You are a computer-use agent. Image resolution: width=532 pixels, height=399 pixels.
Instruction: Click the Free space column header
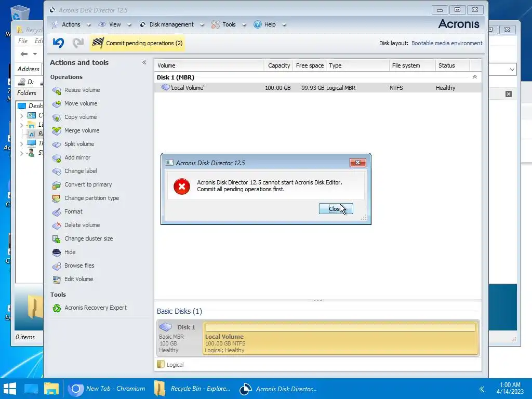coord(310,65)
